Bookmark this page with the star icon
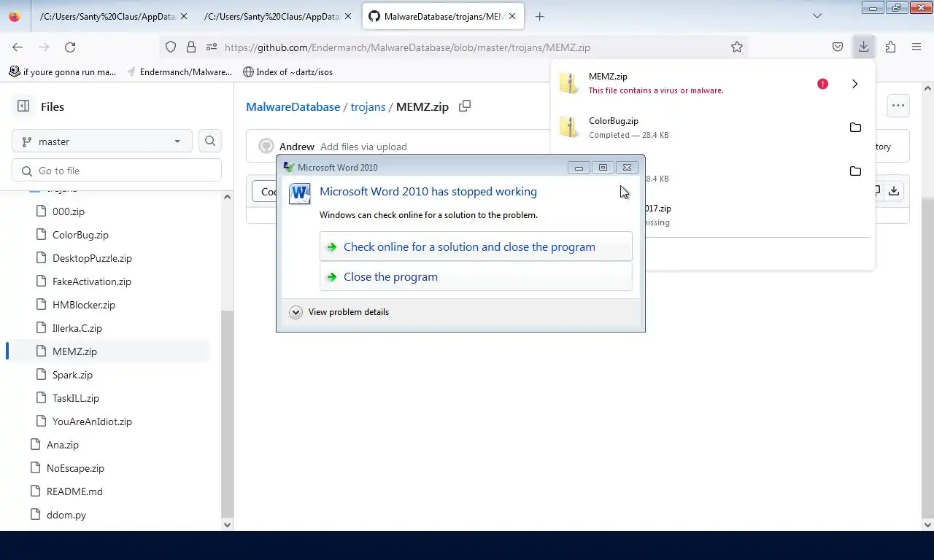934x560 pixels. [x=737, y=47]
